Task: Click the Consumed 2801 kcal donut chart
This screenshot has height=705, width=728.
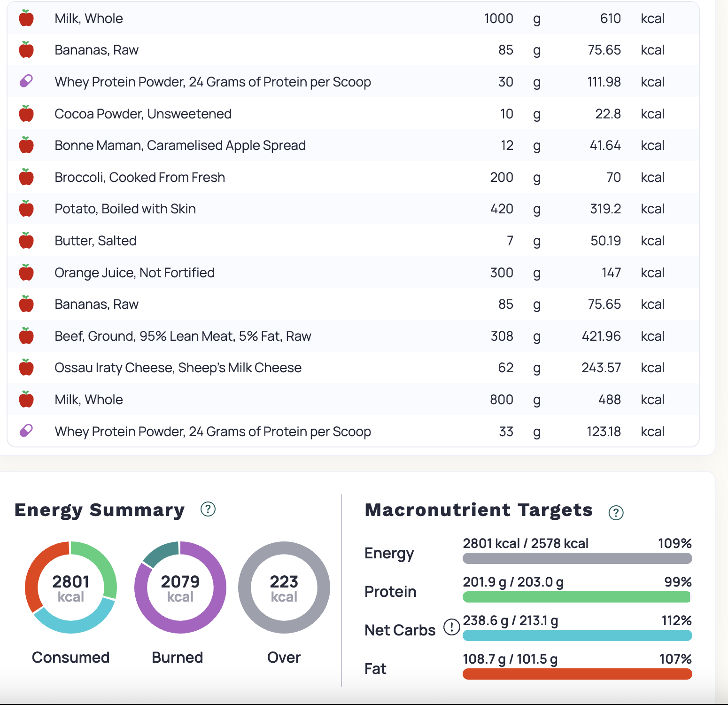Action: 71,587
